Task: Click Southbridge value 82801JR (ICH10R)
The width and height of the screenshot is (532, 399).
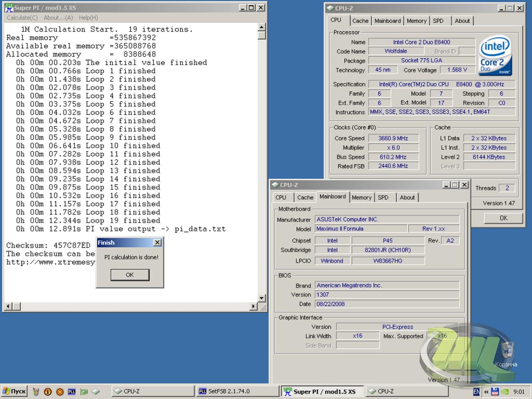Action: coord(388,250)
